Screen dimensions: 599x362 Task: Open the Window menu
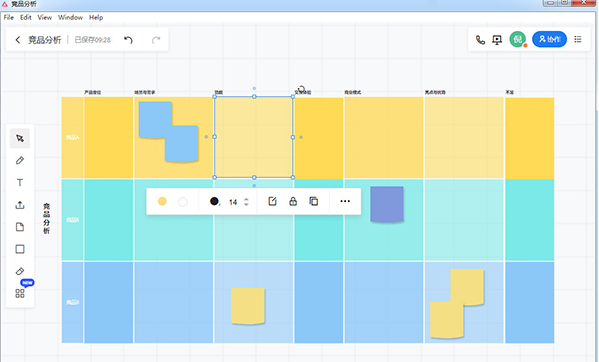(70, 18)
